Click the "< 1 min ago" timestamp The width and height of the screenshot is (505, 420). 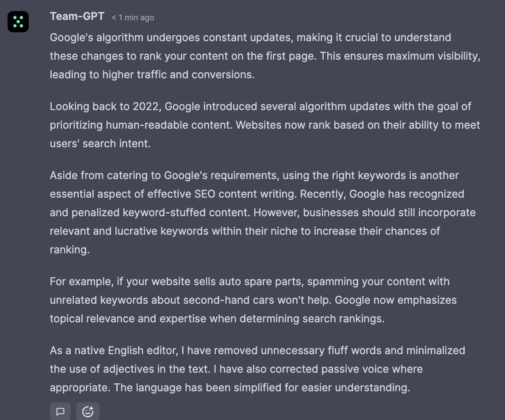tap(133, 18)
